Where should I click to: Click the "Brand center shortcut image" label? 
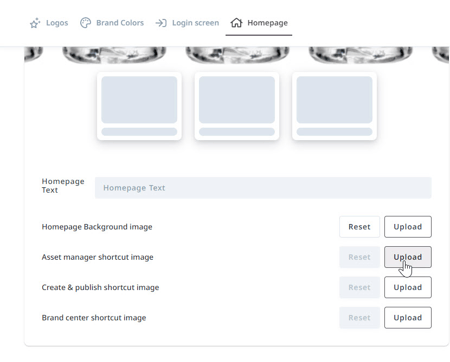pos(94,318)
